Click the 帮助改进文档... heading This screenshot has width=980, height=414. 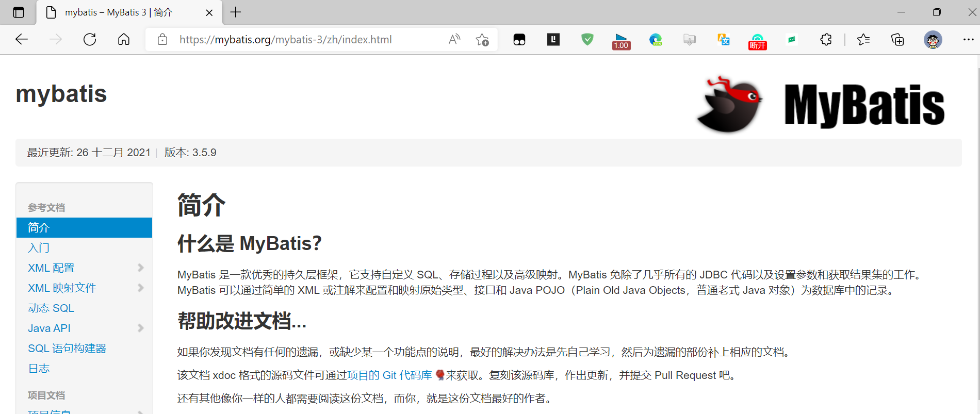pos(242,321)
